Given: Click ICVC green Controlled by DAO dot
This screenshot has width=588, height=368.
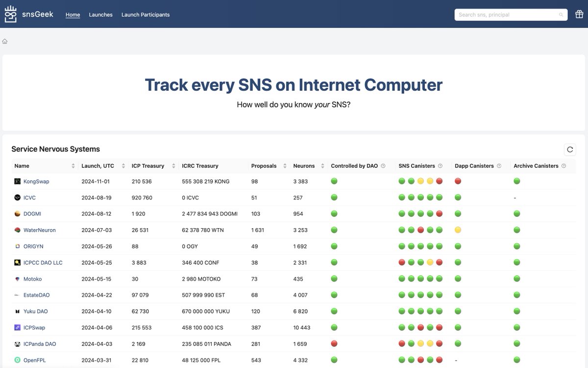Looking at the screenshot, I should click(334, 197).
